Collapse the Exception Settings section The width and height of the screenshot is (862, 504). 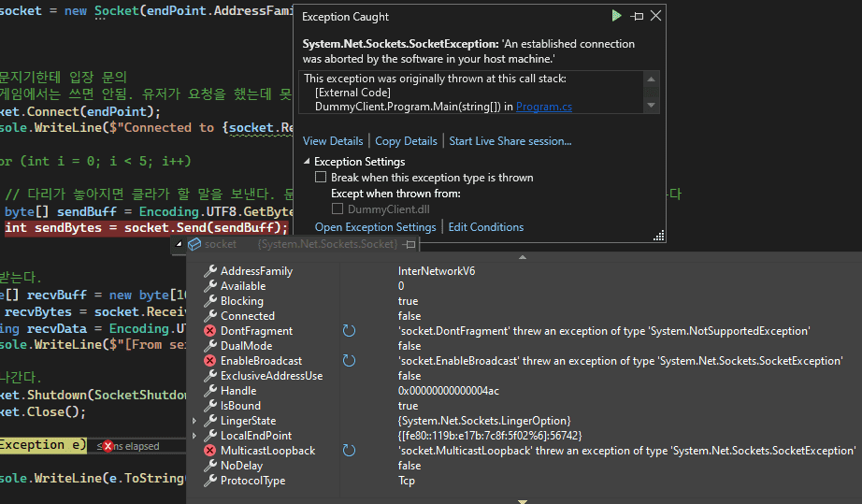coord(308,162)
